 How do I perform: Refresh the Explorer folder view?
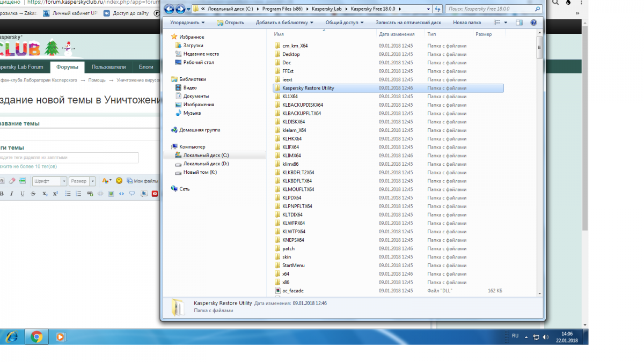tap(437, 9)
